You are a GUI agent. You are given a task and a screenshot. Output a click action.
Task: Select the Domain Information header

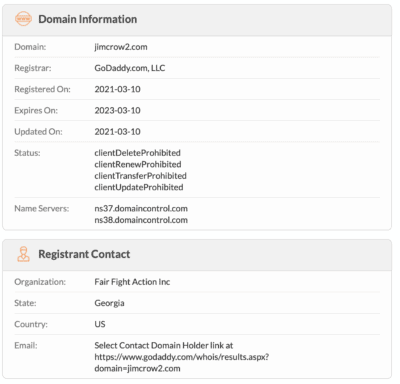[88, 19]
